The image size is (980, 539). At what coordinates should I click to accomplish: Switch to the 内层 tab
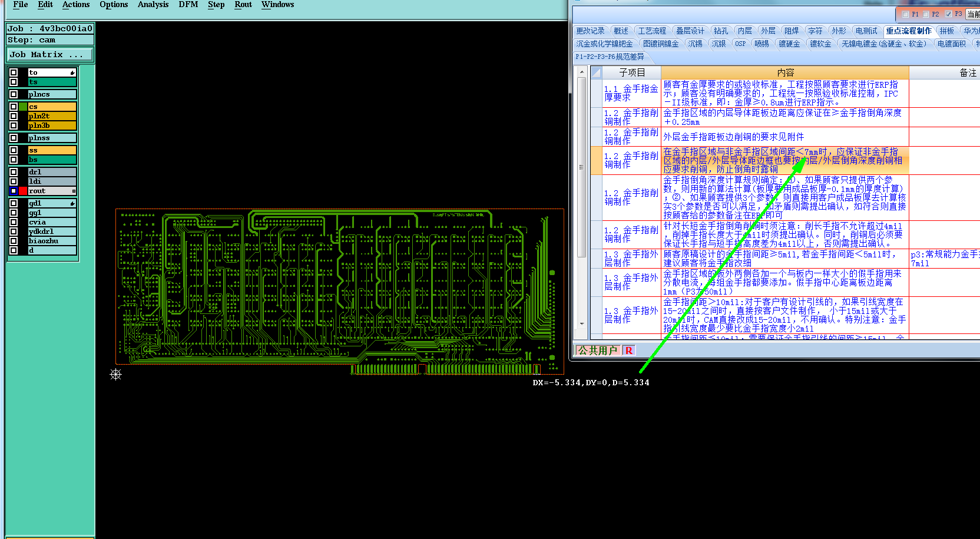point(744,31)
